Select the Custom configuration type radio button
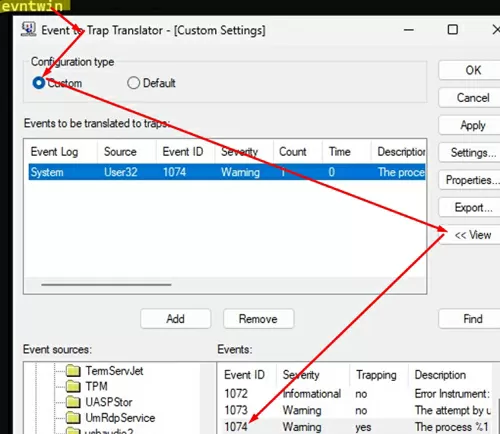 pyautogui.click(x=39, y=83)
